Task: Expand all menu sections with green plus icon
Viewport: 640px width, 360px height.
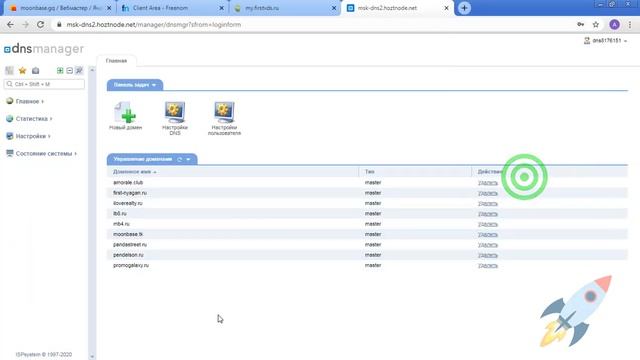Action: [60, 71]
